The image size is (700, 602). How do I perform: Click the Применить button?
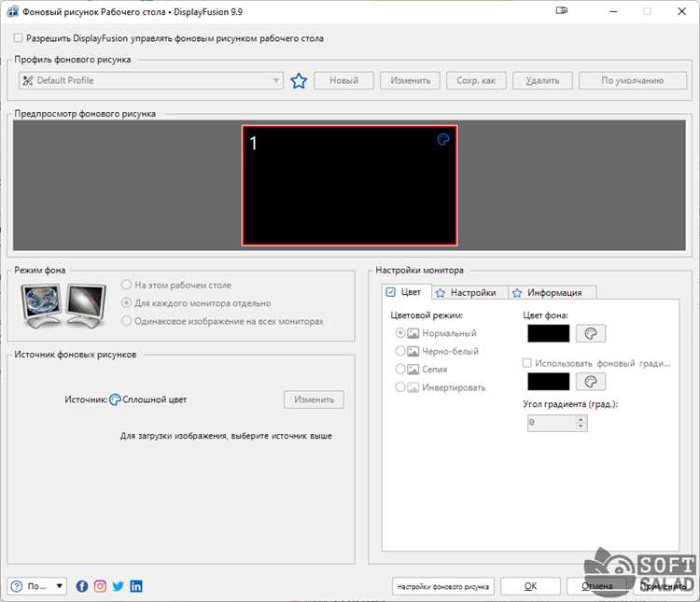663,586
